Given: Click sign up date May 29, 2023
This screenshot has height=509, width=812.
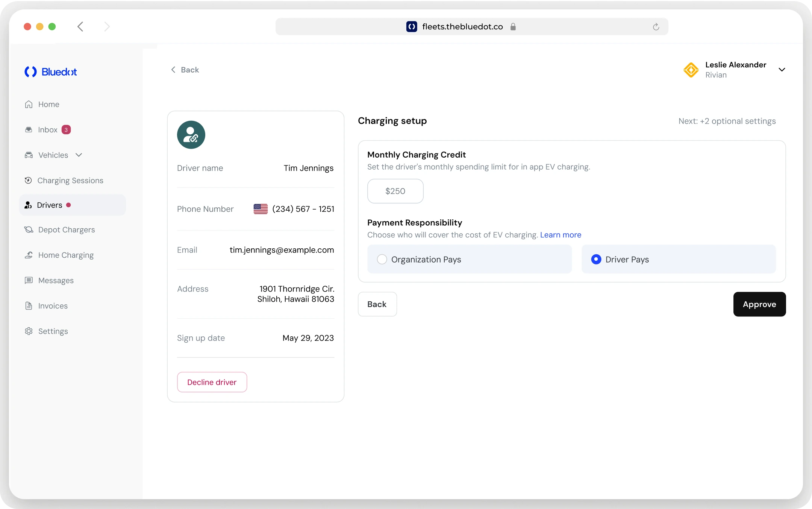Looking at the screenshot, I should [x=308, y=338].
